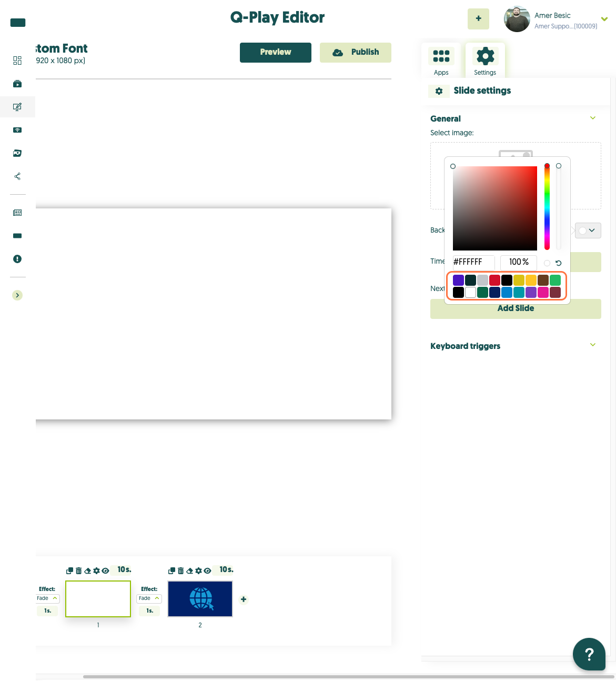
Task: Open the wifi screens icon in sidebar
Action: (17, 130)
